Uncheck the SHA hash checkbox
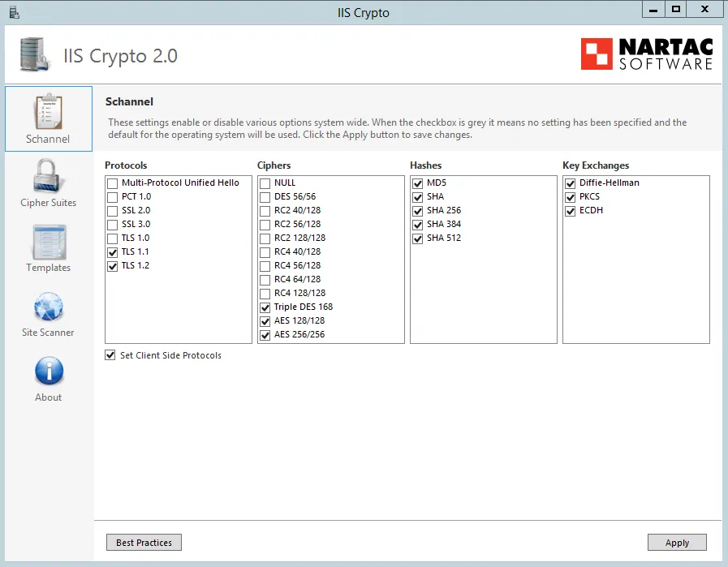This screenshot has height=567, width=728. click(418, 197)
